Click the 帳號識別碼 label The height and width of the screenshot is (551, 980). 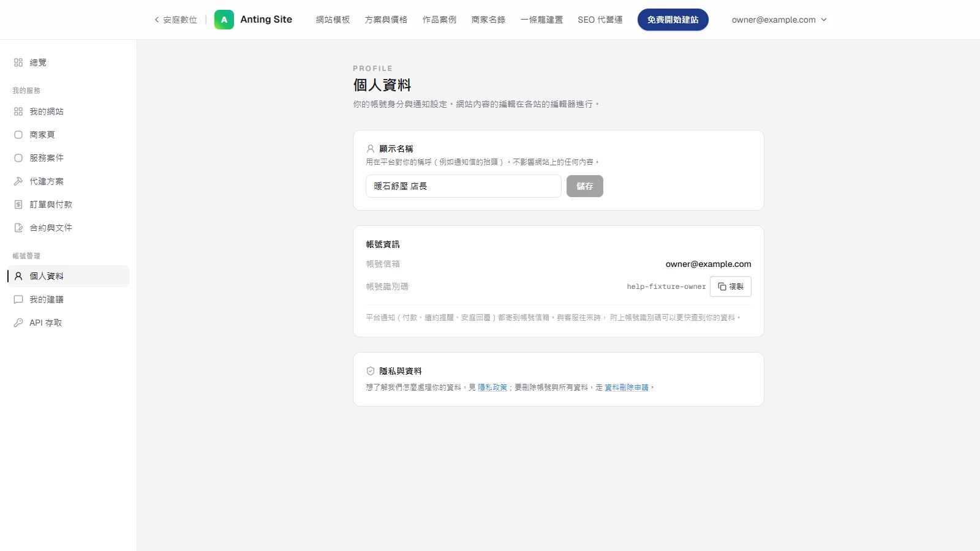point(387,287)
